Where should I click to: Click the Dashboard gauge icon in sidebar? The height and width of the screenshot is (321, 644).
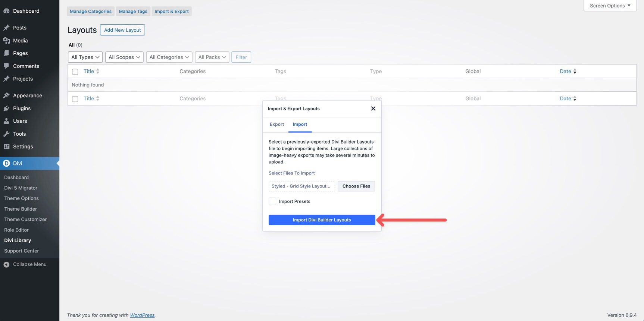[6, 11]
